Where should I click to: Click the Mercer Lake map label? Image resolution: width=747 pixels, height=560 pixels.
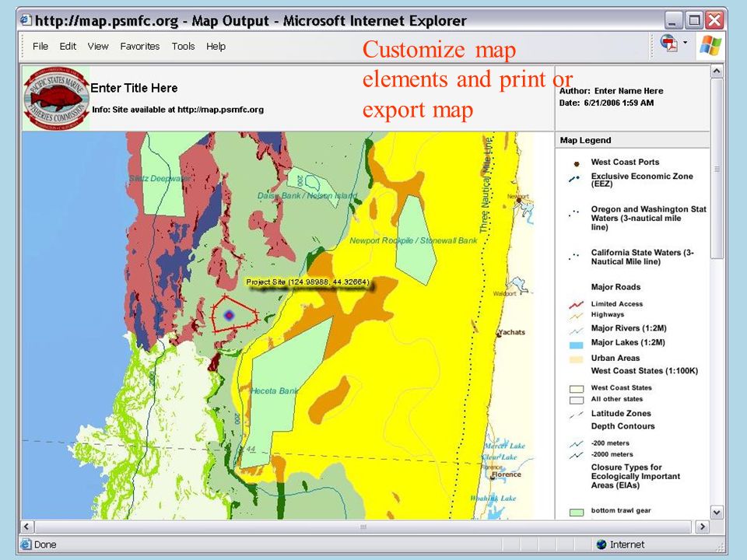coord(504,446)
